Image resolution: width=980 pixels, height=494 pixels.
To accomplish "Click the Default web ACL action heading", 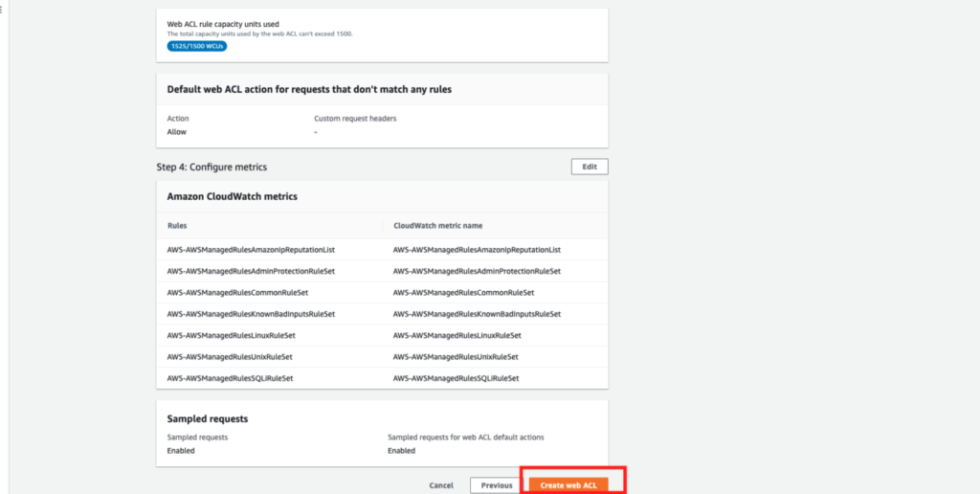I will (309, 89).
